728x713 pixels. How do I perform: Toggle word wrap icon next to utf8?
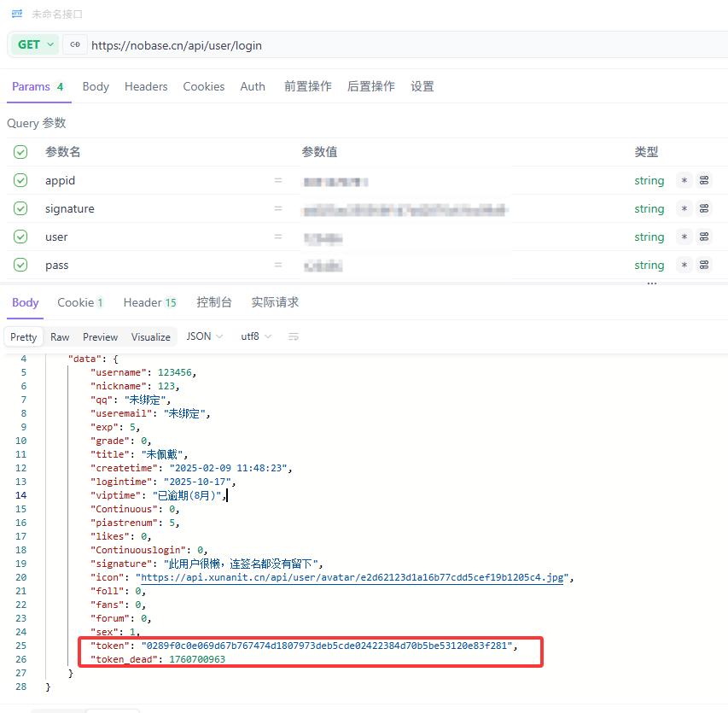pos(294,336)
